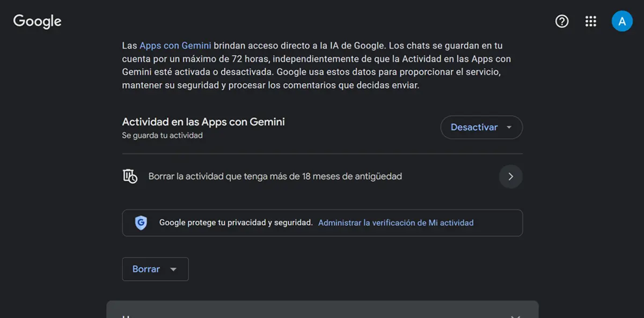Click the blue Google privacy shield icon
This screenshot has height=318, width=644.
[141, 223]
